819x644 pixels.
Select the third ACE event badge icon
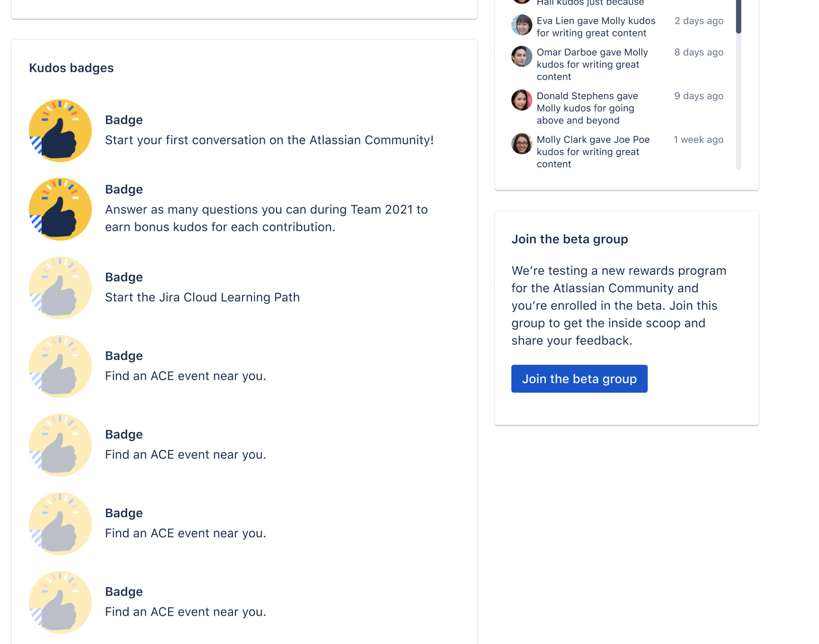coord(60,523)
